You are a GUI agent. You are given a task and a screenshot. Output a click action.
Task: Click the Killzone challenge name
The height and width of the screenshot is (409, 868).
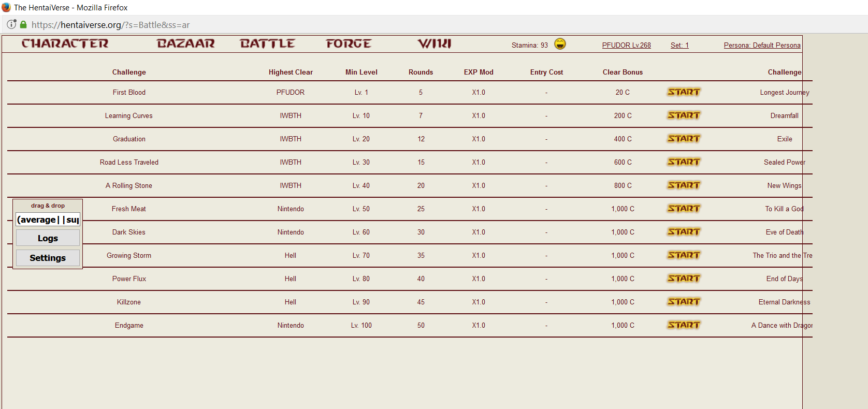click(129, 302)
